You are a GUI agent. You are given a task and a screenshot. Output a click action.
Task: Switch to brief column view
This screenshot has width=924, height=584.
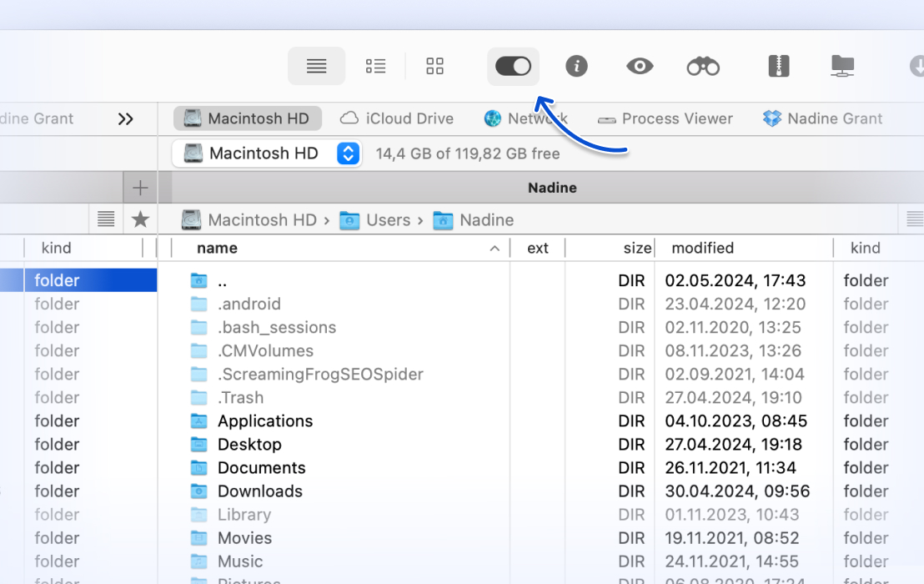click(375, 66)
